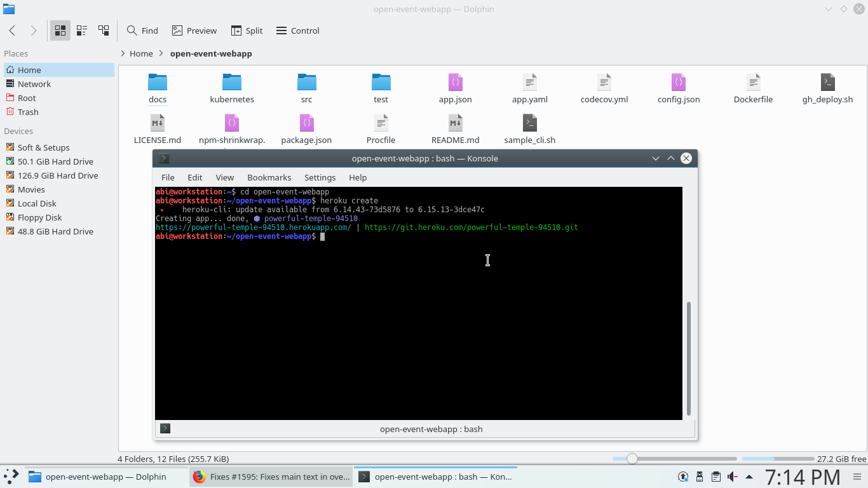This screenshot has height=488, width=868.
Task: Click the git.heroku.com URL in terminal
Action: coord(471,227)
